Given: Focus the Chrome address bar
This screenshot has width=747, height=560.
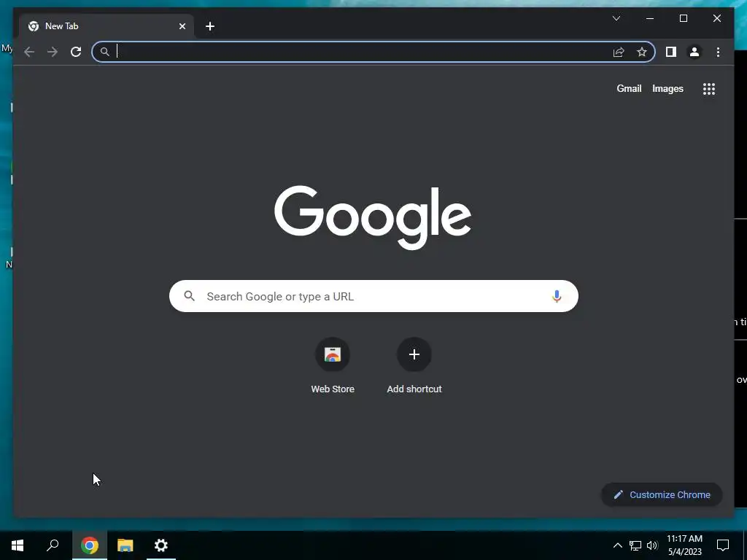Looking at the screenshot, I should pos(373,52).
